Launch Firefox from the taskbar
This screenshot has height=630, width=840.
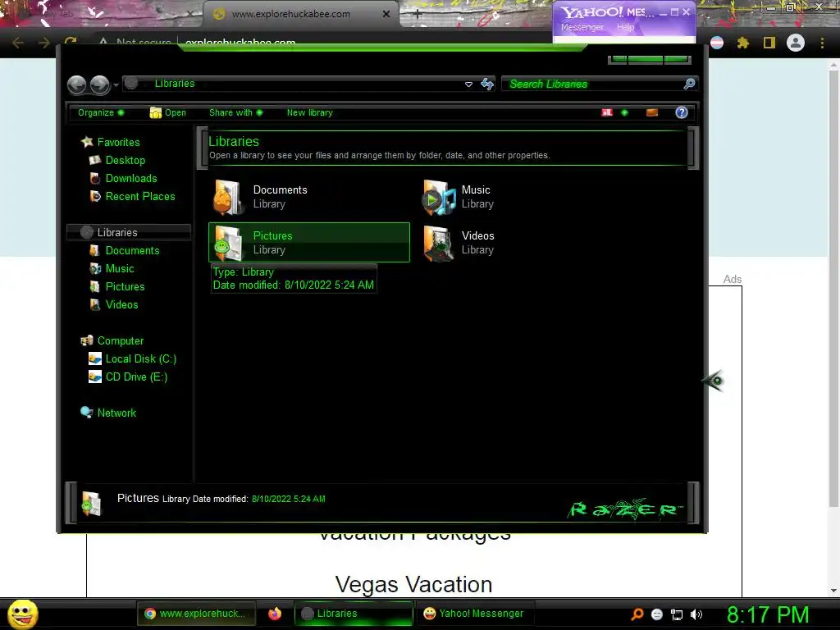(275, 614)
